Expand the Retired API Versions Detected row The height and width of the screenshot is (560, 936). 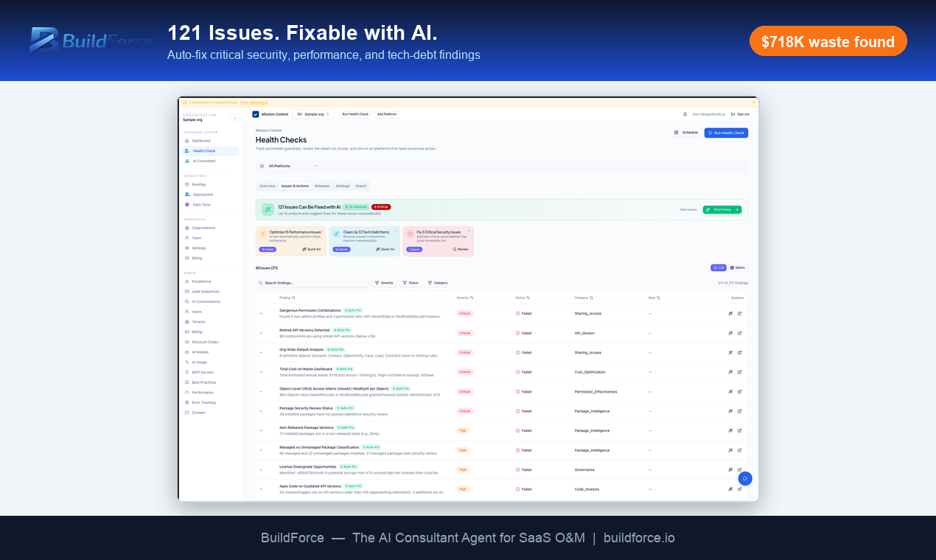coord(261,333)
